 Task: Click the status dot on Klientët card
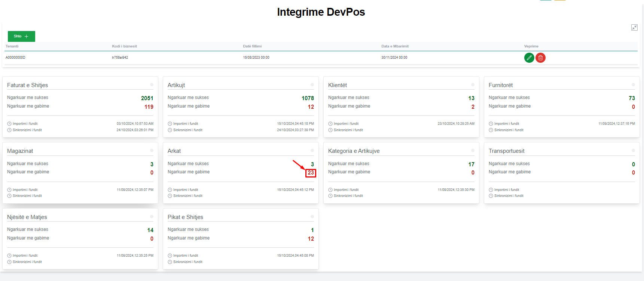[x=473, y=85]
